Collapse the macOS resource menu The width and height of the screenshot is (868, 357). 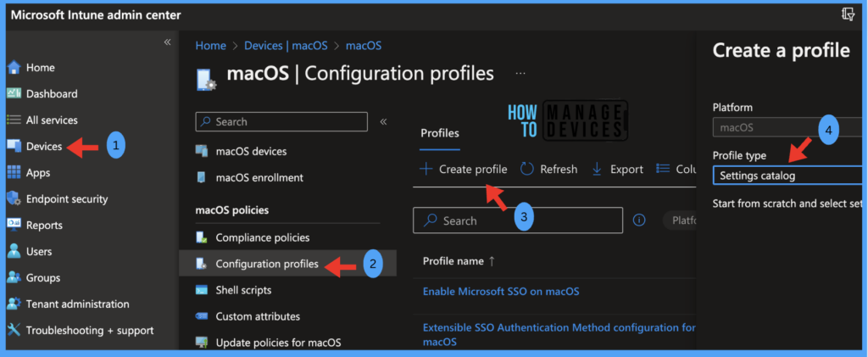coord(383,122)
